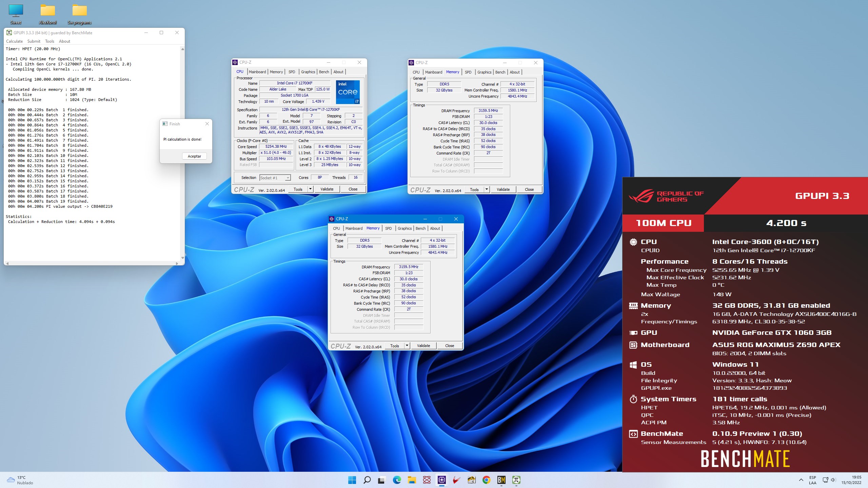The image size is (868, 488).
Task: Click Validate in top-left CPU-Z
Action: coord(327,189)
